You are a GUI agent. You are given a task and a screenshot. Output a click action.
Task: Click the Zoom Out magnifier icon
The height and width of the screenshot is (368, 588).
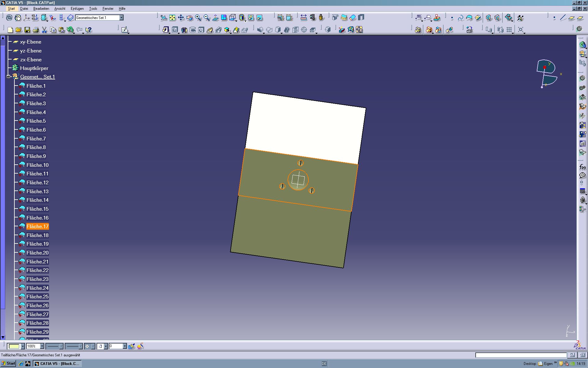[207, 18]
